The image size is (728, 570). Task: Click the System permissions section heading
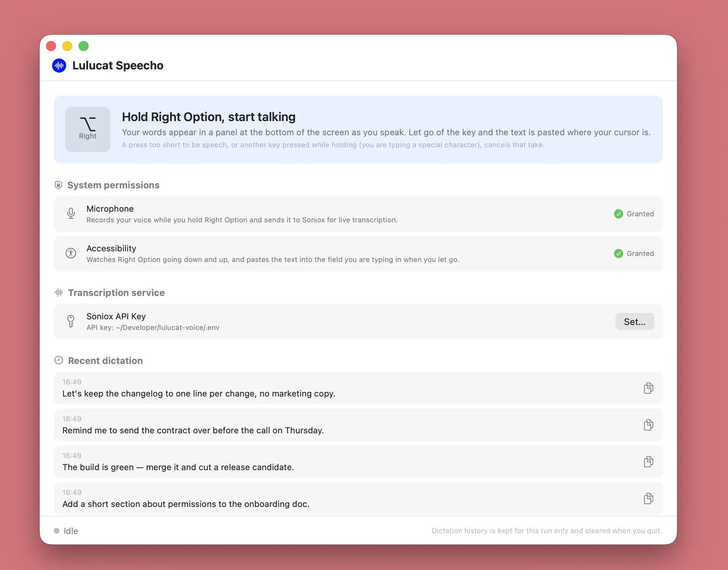[x=114, y=185]
